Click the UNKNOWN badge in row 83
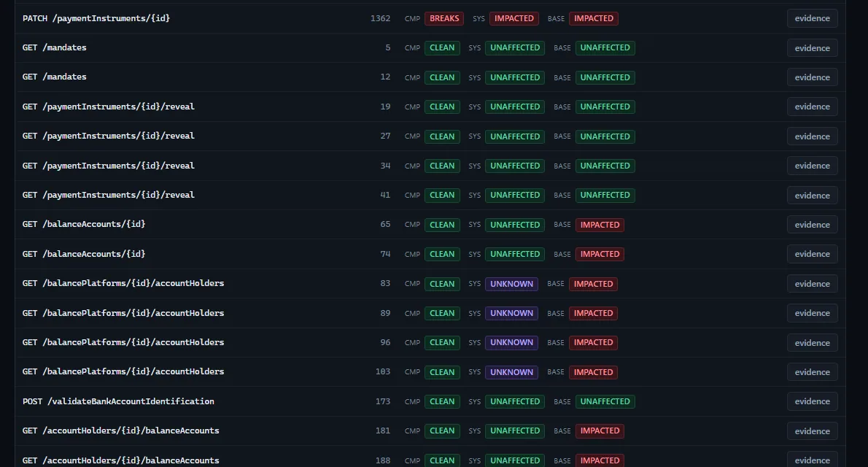868x467 pixels. pos(511,284)
